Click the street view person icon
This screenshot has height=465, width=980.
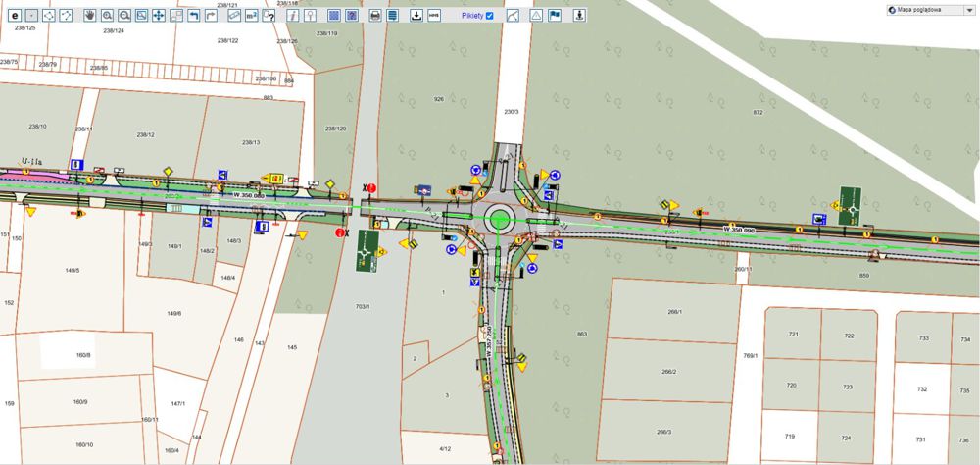(x=579, y=16)
